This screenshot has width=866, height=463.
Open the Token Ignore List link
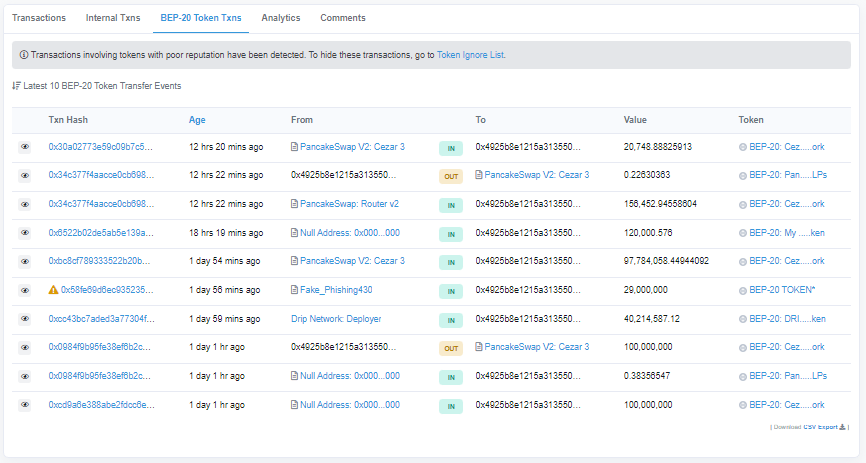[x=470, y=55]
